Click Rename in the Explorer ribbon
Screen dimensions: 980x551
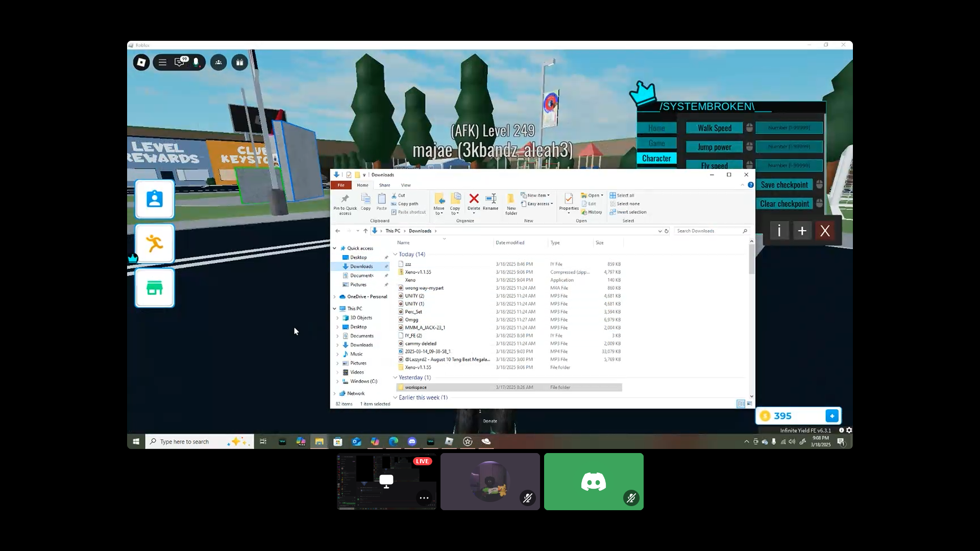point(491,202)
